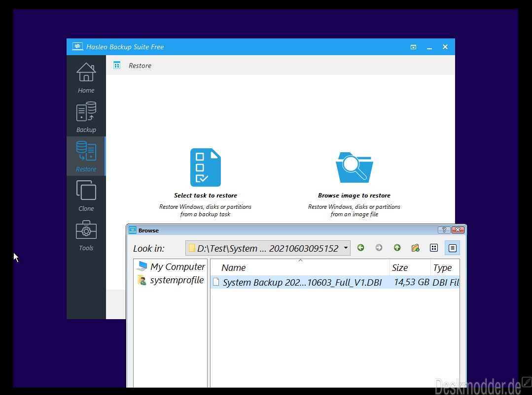Sort files by the Type column
The height and width of the screenshot is (395, 532).
click(x=445, y=267)
